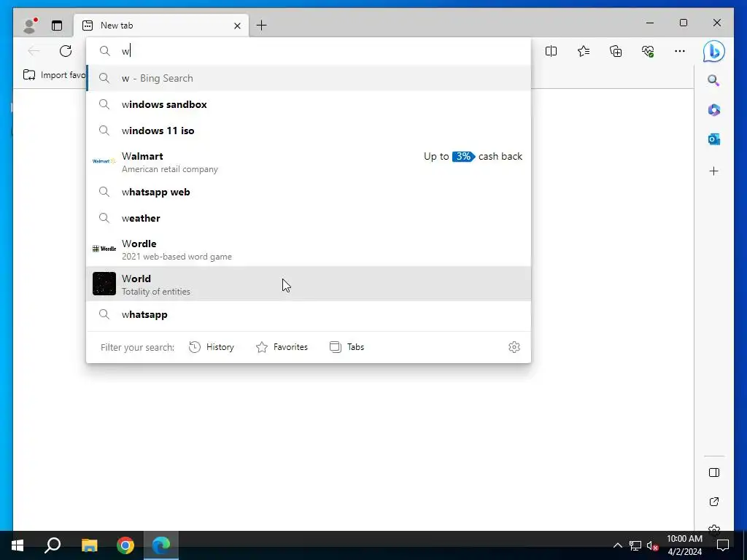Open the notification center icon
This screenshot has height=560, width=747.
tap(723, 545)
